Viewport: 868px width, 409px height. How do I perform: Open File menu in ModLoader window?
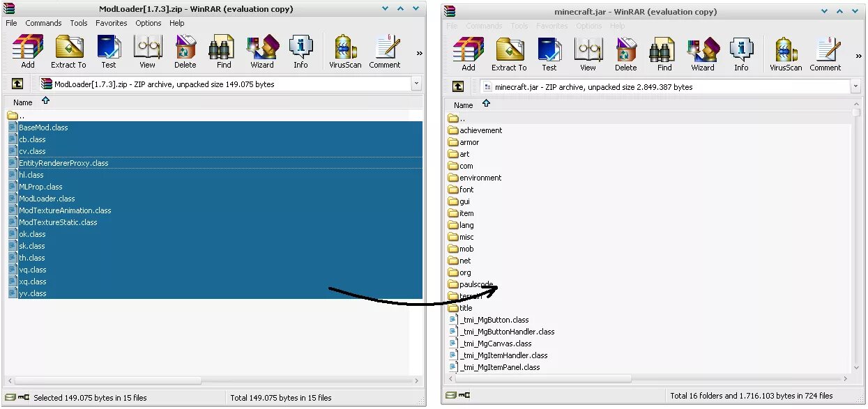click(x=11, y=23)
